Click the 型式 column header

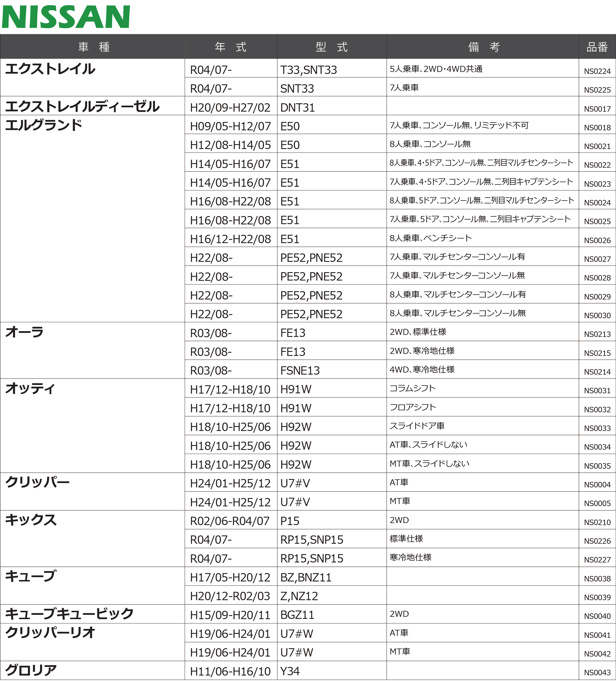click(331, 47)
